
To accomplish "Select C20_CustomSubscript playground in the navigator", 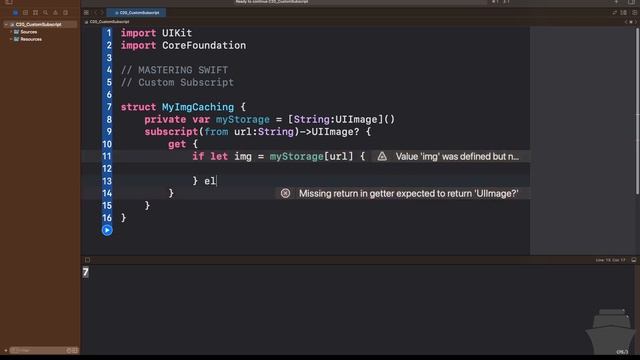I will point(38,24).
